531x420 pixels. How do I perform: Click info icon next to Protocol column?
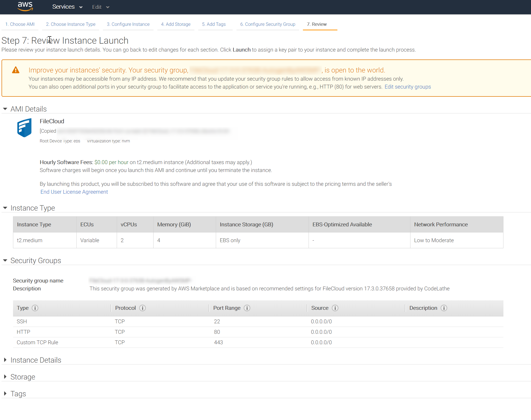pyautogui.click(x=143, y=308)
